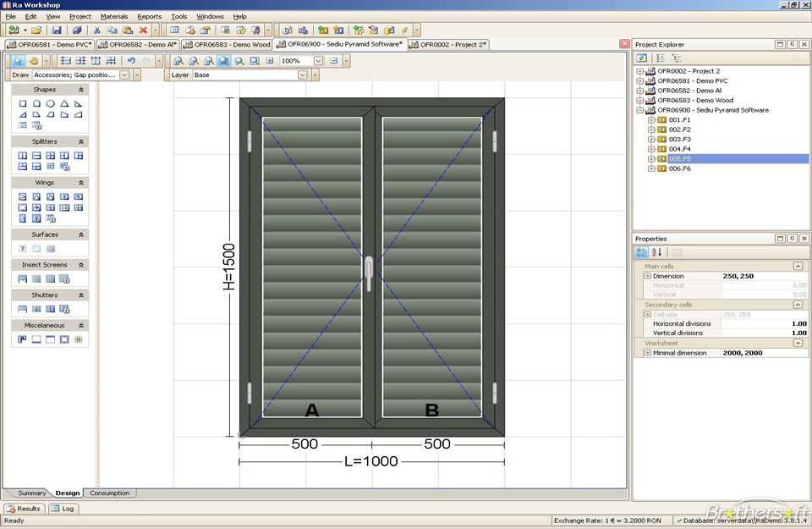Open the Materials menu
This screenshot has width=812, height=529.
click(114, 16)
